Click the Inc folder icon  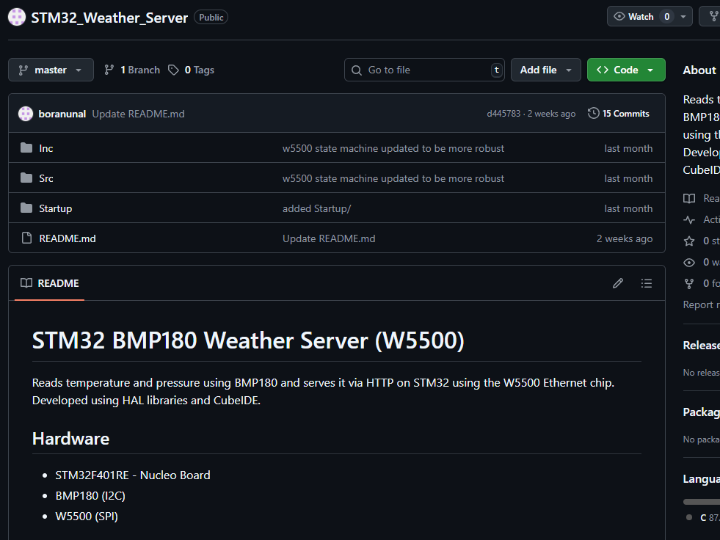[26, 148]
